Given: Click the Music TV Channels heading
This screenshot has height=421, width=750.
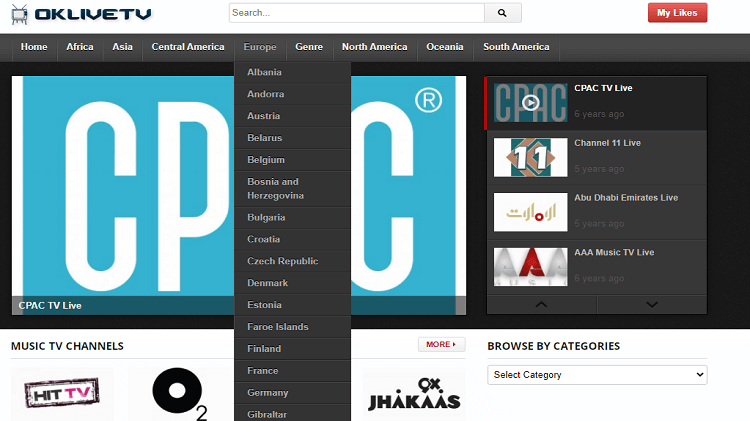Looking at the screenshot, I should click(67, 346).
